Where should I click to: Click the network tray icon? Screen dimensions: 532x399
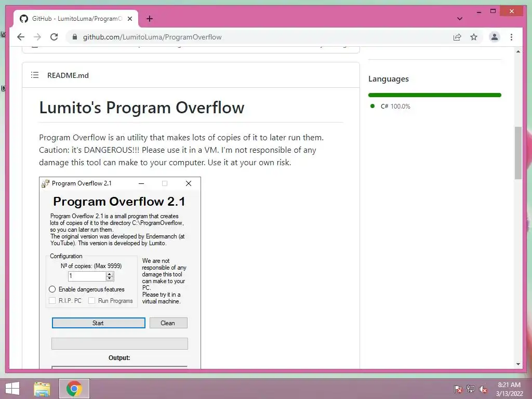pyautogui.click(x=470, y=389)
